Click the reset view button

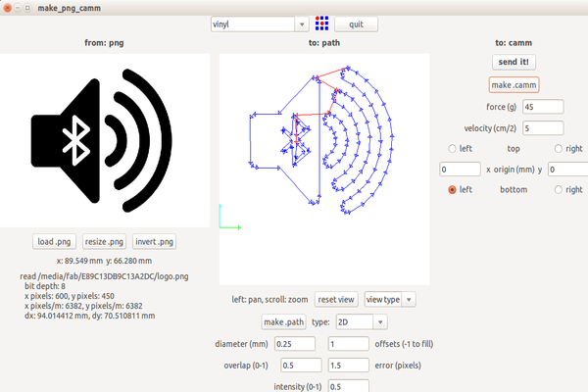click(336, 299)
